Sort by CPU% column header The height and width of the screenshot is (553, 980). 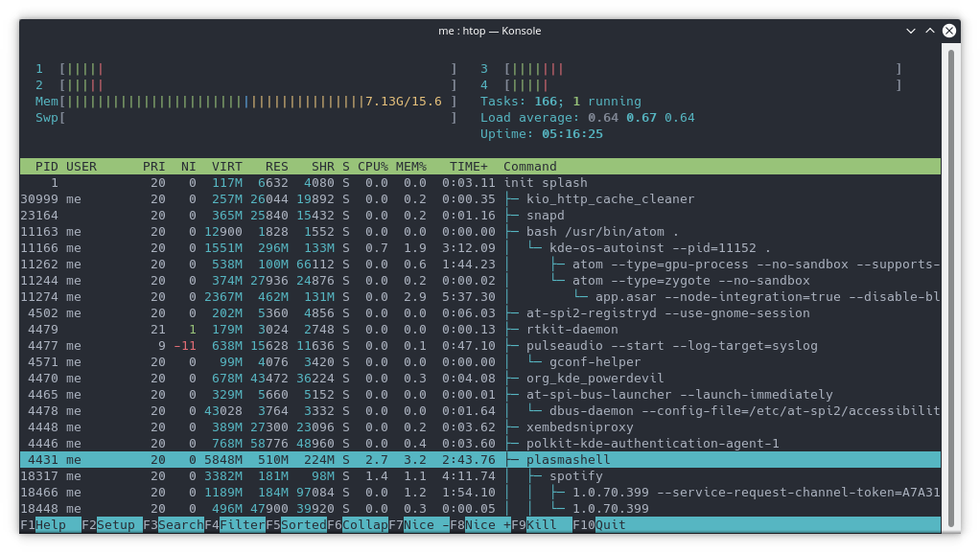(372, 166)
